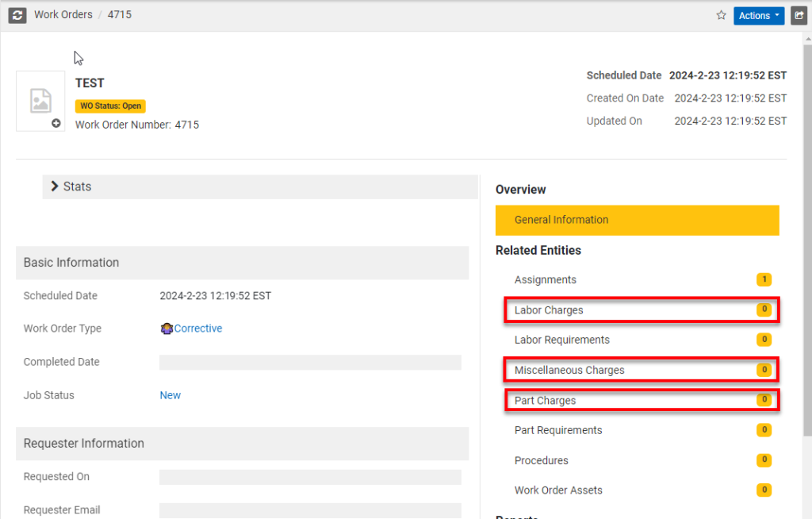Screen dimensions: 812x519
Task: Navigate to Work Orders via breadcrumb
Action: click(63, 14)
